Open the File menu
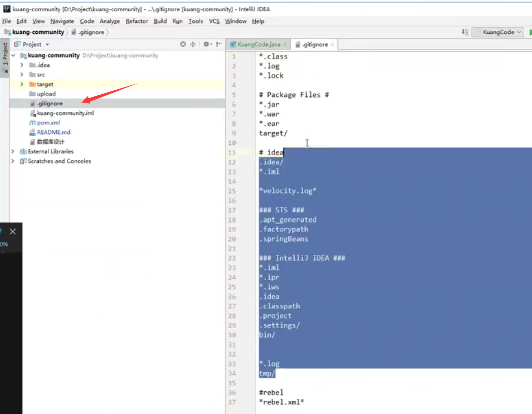 tap(6, 21)
